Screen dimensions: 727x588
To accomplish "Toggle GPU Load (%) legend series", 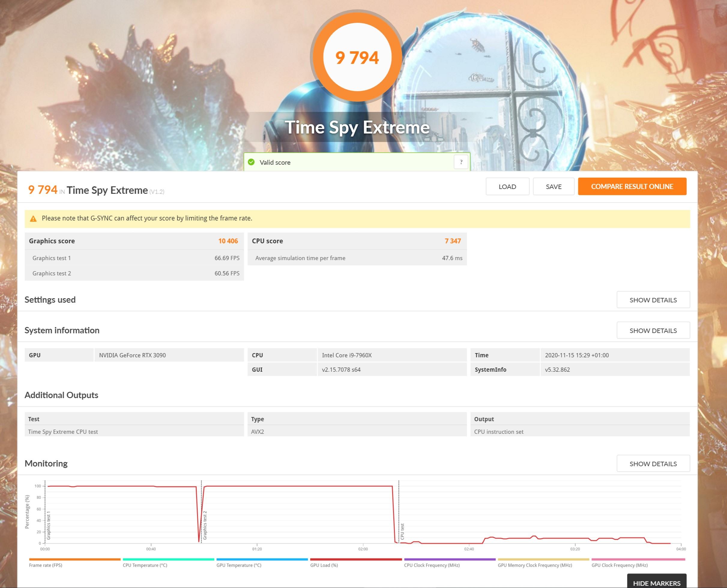I will coord(324,565).
